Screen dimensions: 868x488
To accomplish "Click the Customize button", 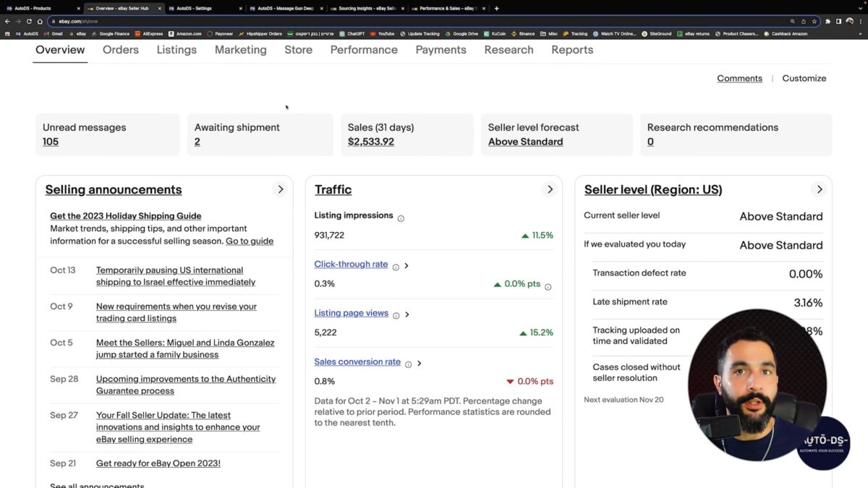I will click(x=804, y=78).
